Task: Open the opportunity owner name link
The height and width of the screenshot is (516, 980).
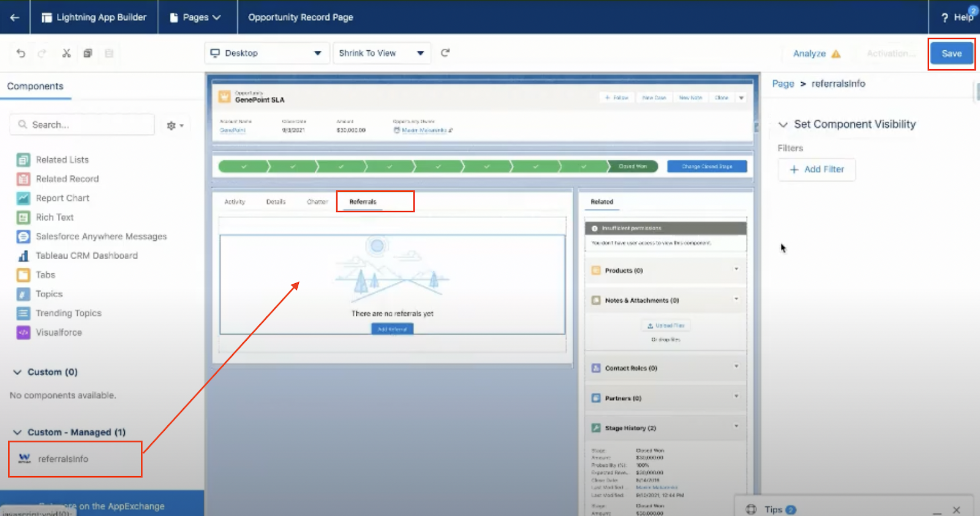Action: click(424, 130)
